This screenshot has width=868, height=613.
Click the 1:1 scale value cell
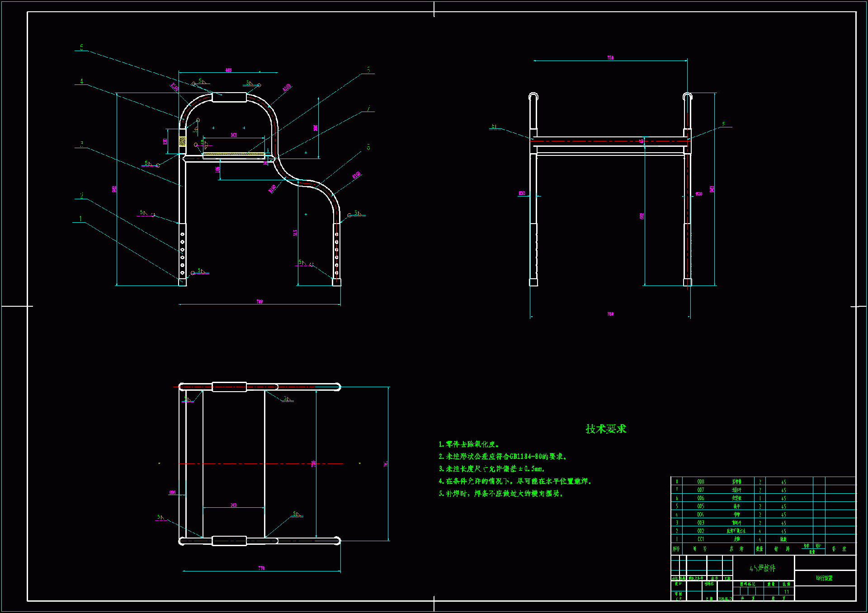click(786, 592)
